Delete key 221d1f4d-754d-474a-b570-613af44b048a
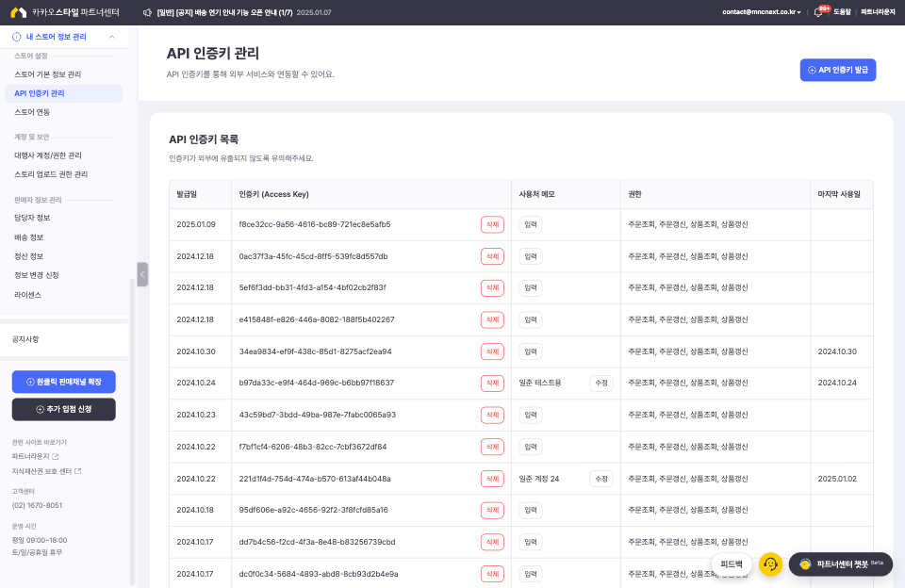Screen dimensions: 905x588 (x=492, y=479)
